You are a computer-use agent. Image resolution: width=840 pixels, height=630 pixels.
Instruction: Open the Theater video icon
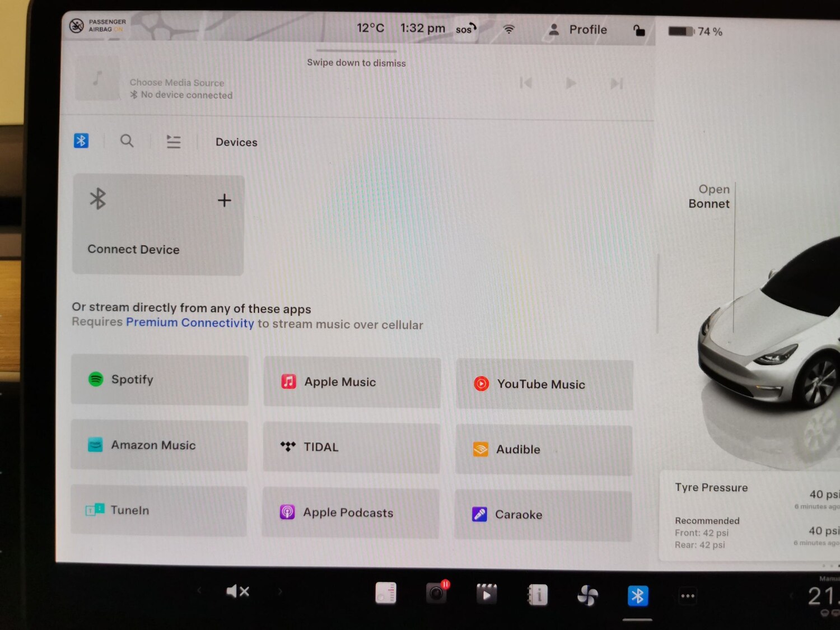tap(486, 594)
